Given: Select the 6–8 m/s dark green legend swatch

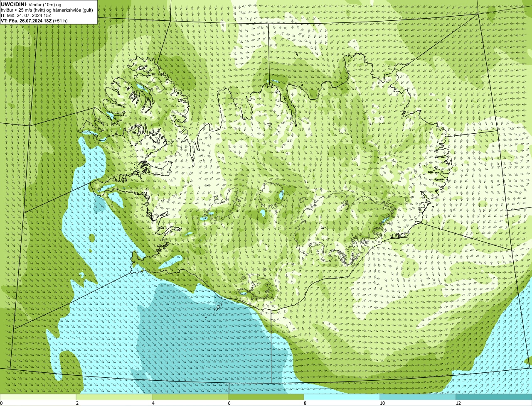Looking at the screenshot, I should coord(266,397).
